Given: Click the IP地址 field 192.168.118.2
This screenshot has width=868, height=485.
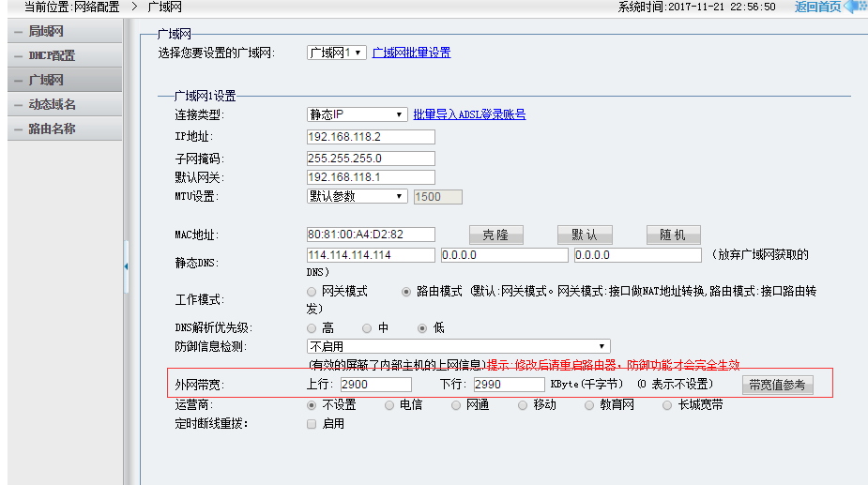Looking at the screenshot, I should click(x=371, y=137).
